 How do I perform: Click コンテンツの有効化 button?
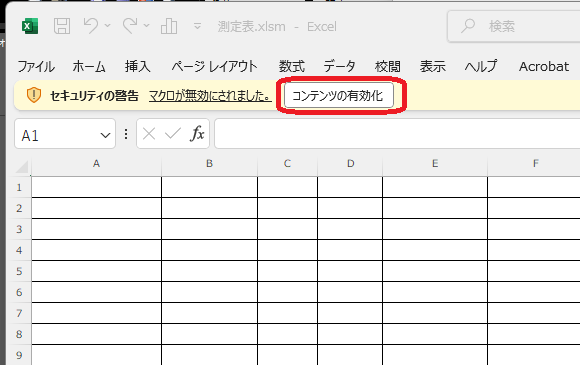coord(338,96)
